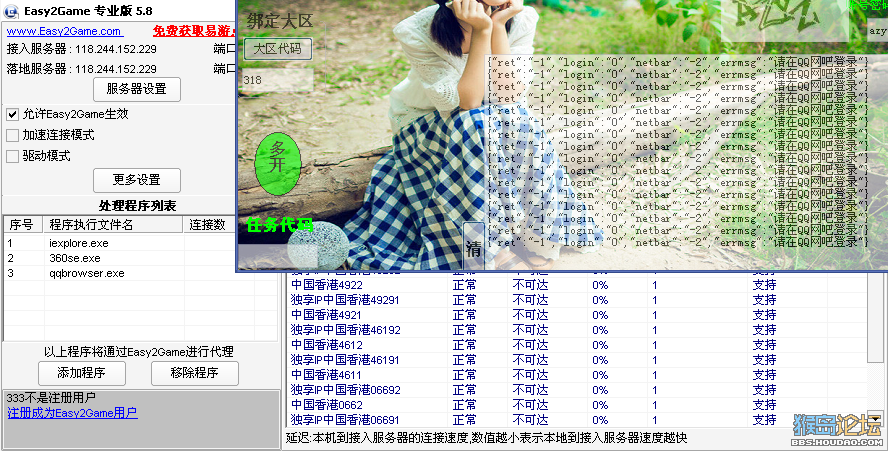Click server list scrollbar down arrow
888x451 pixels.
876,419
